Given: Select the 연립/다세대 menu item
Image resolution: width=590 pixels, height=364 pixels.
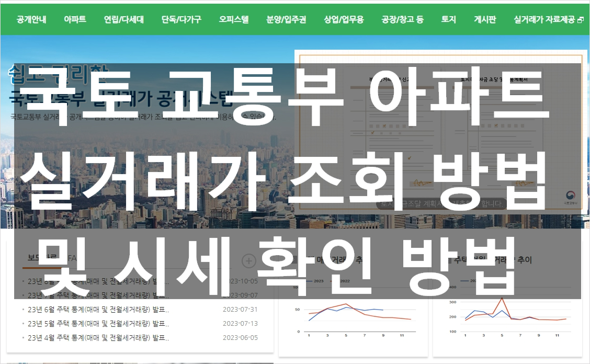Looking at the screenshot, I should 124,19.
